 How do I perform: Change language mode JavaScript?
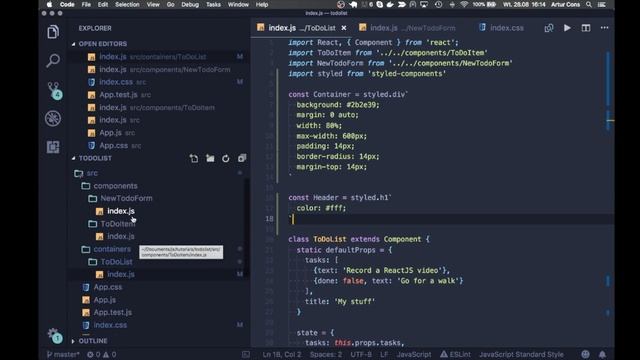click(413, 354)
